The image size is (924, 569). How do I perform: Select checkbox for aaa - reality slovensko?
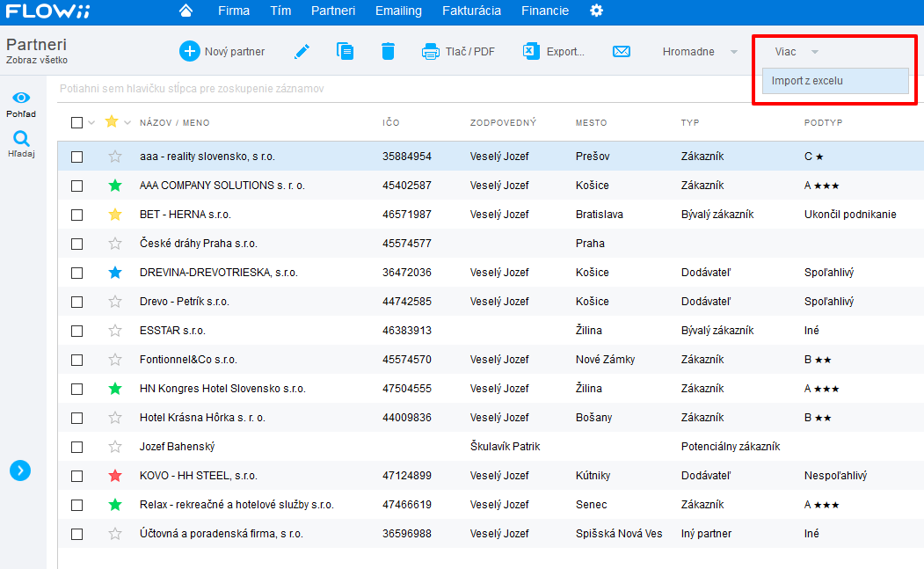click(x=76, y=157)
